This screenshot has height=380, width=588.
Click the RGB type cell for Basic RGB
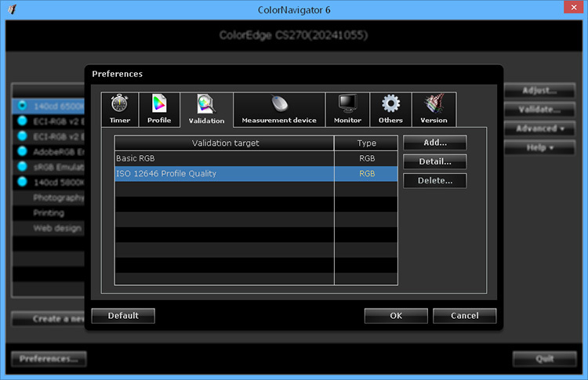[366, 158]
